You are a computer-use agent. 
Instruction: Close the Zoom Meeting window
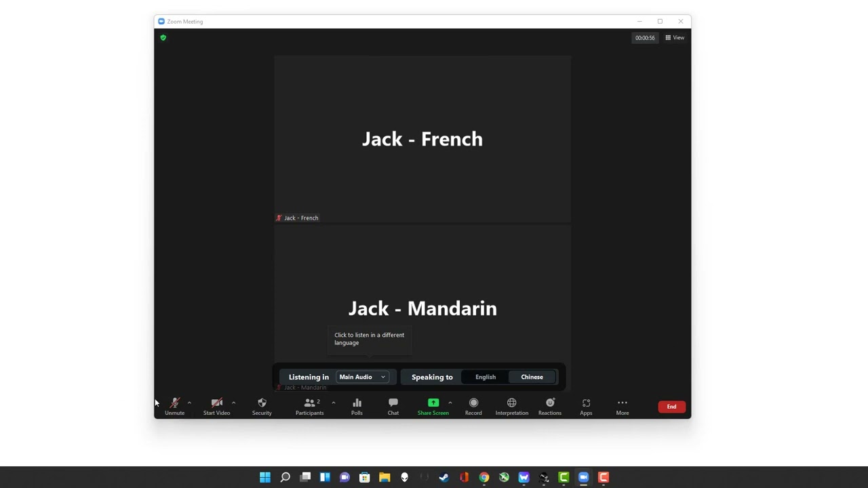pyautogui.click(x=681, y=21)
